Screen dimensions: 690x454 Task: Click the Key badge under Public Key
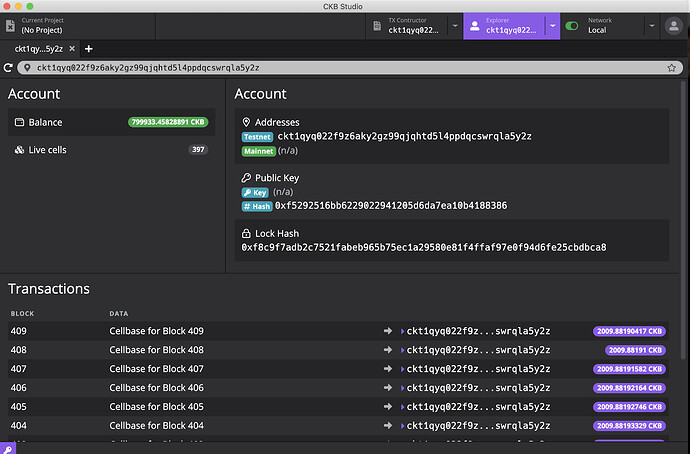click(255, 193)
